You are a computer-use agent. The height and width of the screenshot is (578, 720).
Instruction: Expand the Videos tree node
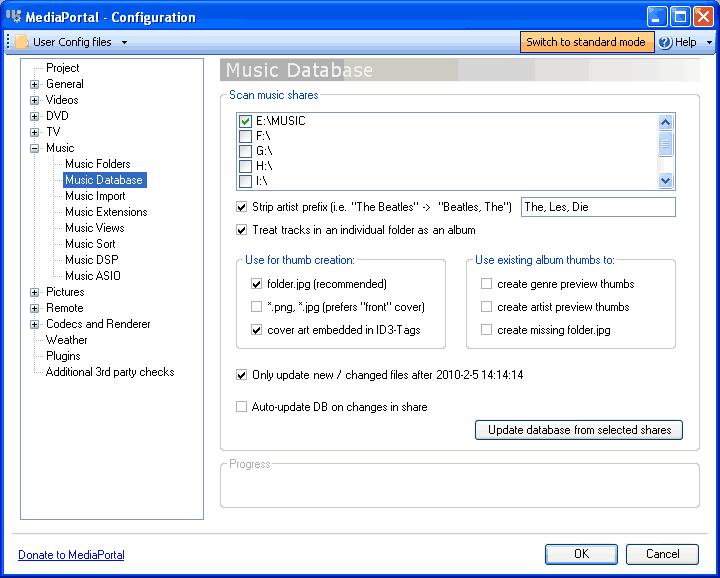pyautogui.click(x=34, y=100)
